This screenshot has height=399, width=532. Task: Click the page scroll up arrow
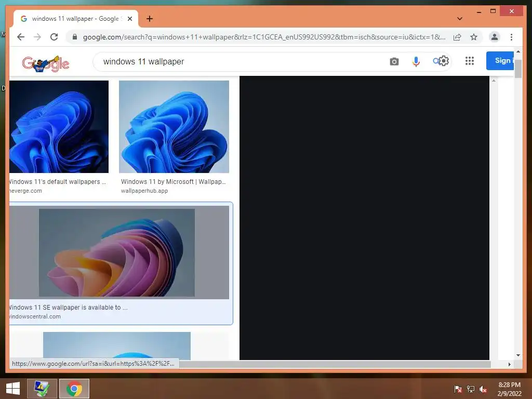[x=518, y=51]
